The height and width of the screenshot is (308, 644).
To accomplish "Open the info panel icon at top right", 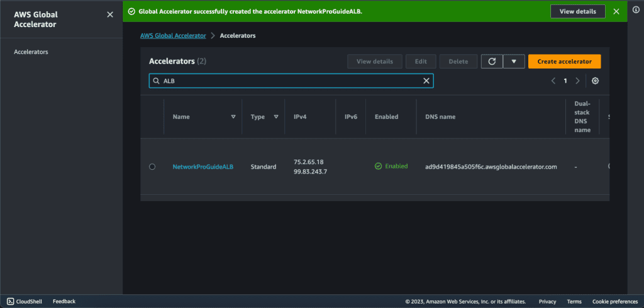I will point(636,10).
